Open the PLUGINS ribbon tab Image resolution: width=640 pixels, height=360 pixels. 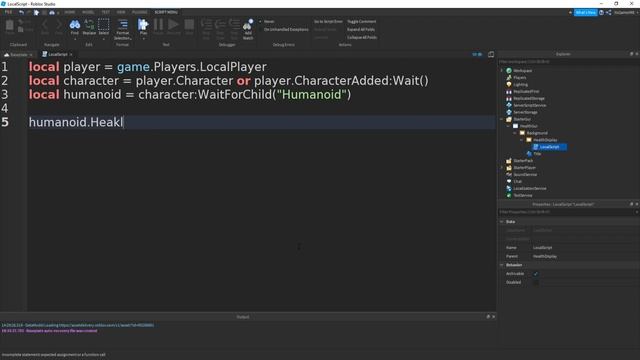click(140, 12)
